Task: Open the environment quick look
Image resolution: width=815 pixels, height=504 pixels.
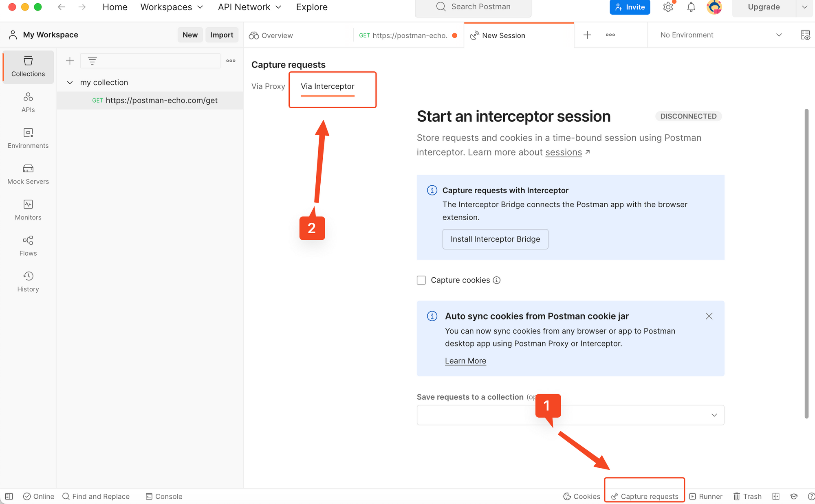Action: click(x=805, y=35)
